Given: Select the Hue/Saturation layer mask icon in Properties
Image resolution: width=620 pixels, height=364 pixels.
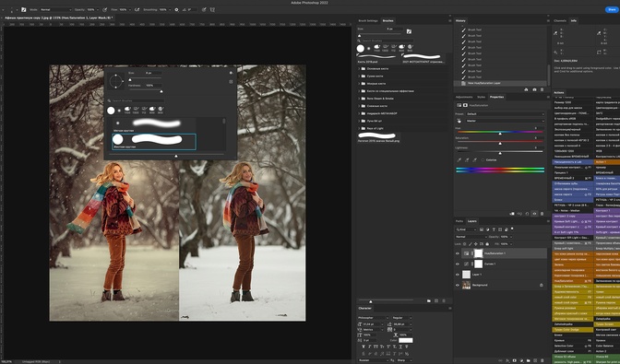Looking at the screenshot, I should 465,105.
